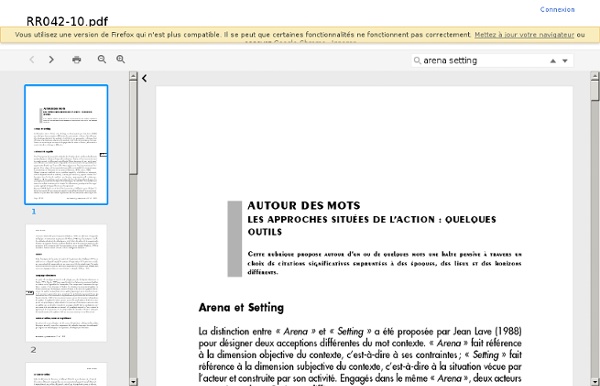Click the 'AUTOUR DES MOTS' heading
The image size is (600, 386).
point(304,205)
